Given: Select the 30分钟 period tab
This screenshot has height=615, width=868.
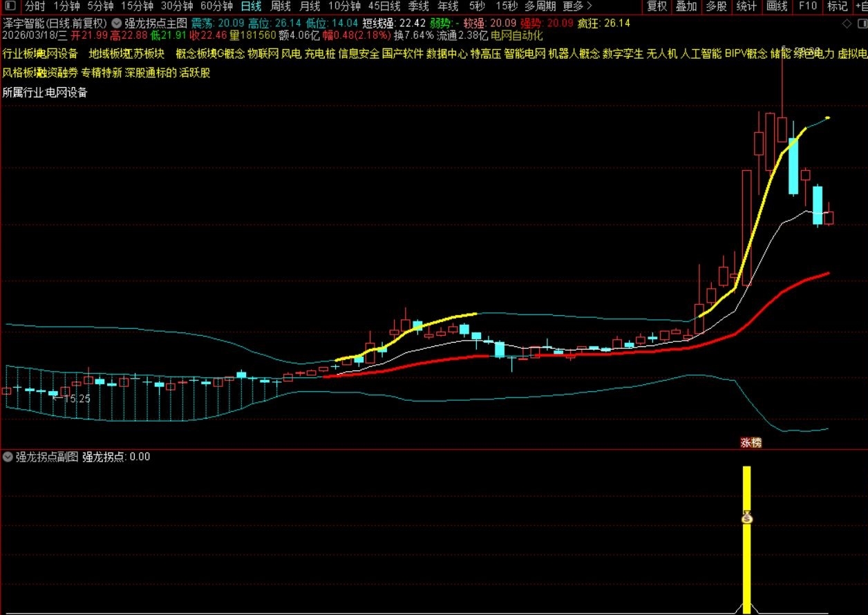Looking at the screenshot, I should tap(177, 6).
